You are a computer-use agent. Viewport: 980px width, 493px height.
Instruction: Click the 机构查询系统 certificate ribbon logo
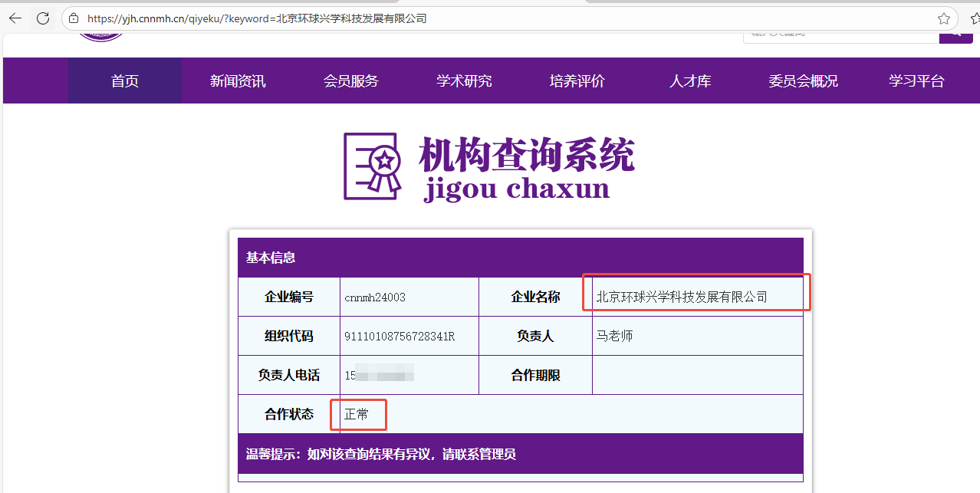pyautogui.click(x=373, y=166)
